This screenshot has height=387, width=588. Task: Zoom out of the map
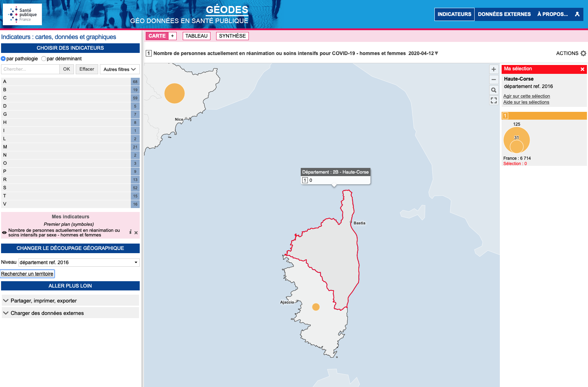point(493,80)
